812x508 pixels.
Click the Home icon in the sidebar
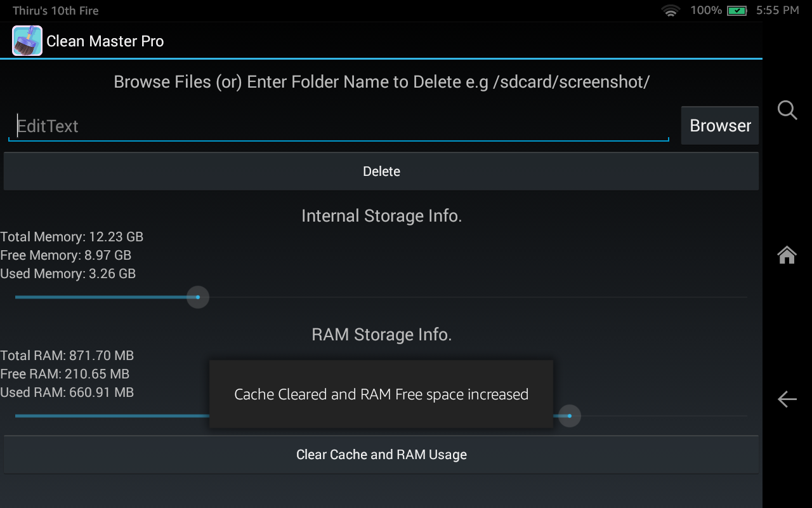787,255
